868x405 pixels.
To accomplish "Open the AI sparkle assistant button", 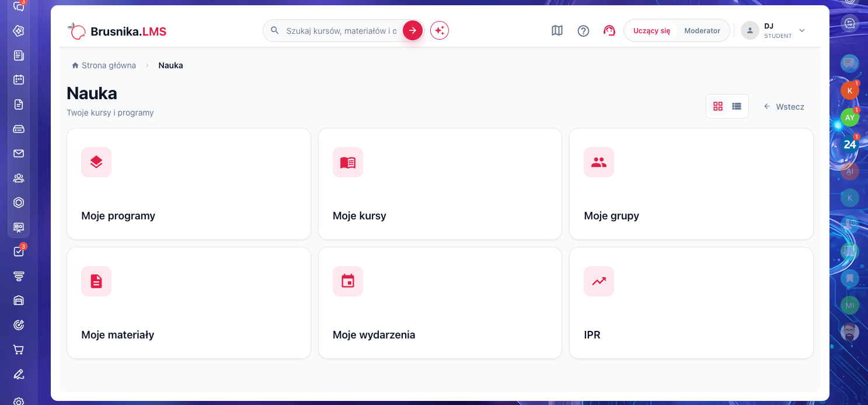I will tap(440, 30).
